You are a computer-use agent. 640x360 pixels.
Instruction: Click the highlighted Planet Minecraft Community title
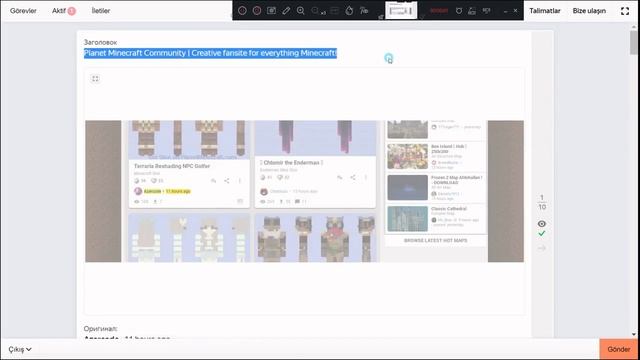click(210, 53)
